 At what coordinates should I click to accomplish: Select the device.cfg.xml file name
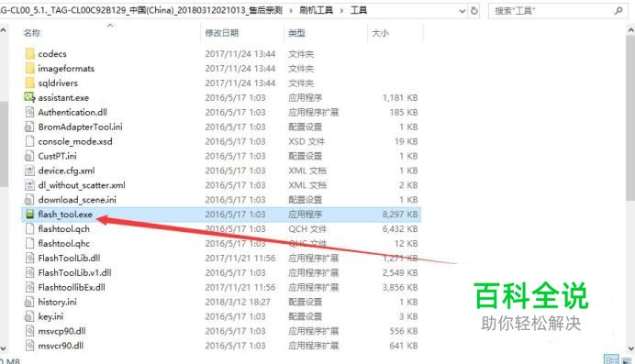(66, 171)
